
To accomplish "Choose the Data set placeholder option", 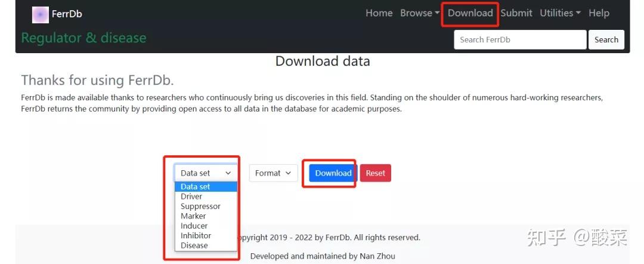I will coord(196,187).
